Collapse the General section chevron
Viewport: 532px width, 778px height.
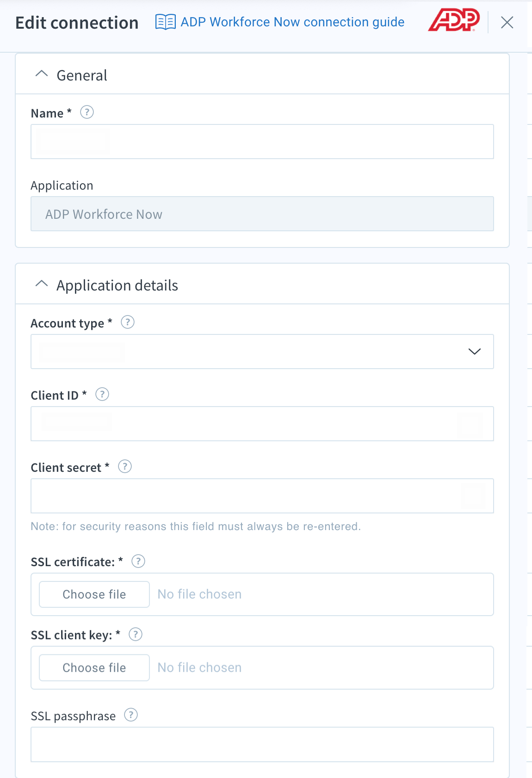click(x=42, y=74)
